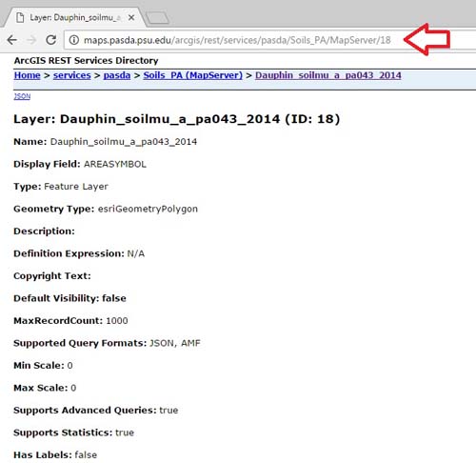The height and width of the screenshot is (463, 476).
Task: Click the AREASYMBOL display field value
Action: [x=115, y=164]
